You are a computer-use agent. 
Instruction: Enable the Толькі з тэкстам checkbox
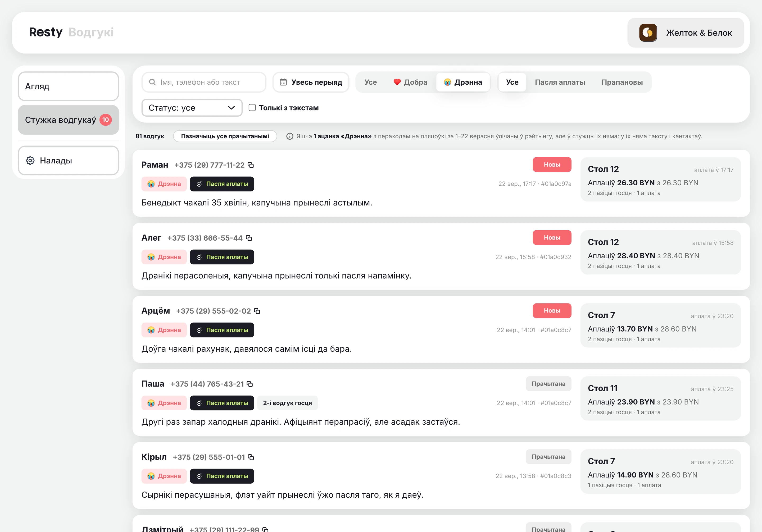click(252, 107)
